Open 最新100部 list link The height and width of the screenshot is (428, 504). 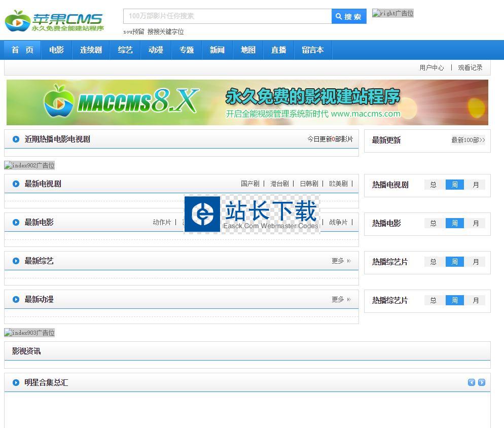click(x=467, y=140)
